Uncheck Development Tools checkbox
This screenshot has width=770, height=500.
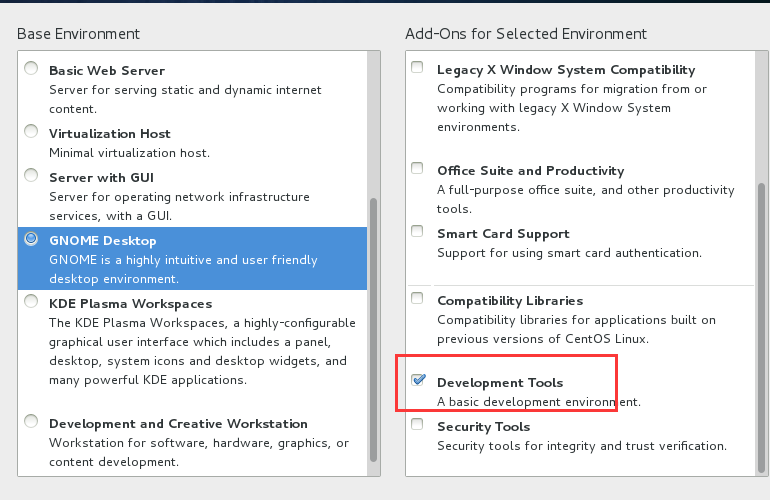418,380
